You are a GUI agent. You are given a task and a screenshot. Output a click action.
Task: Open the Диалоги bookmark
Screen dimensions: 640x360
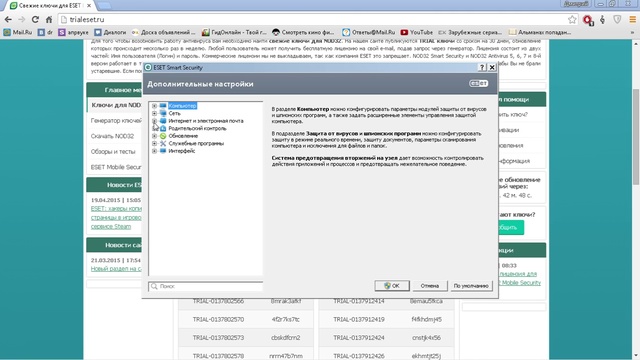point(110,32)
